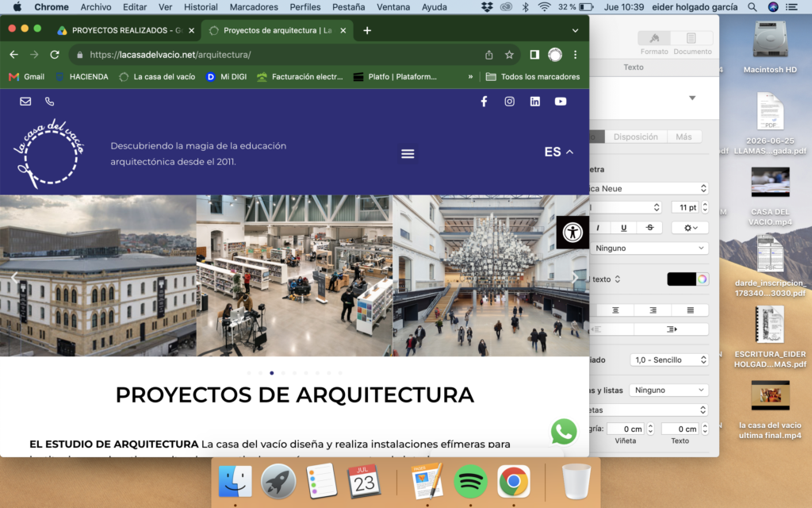Viewport: 812px width, 508px height.
Task: Open the accessibility widget button
Action: tap(573, 233)
